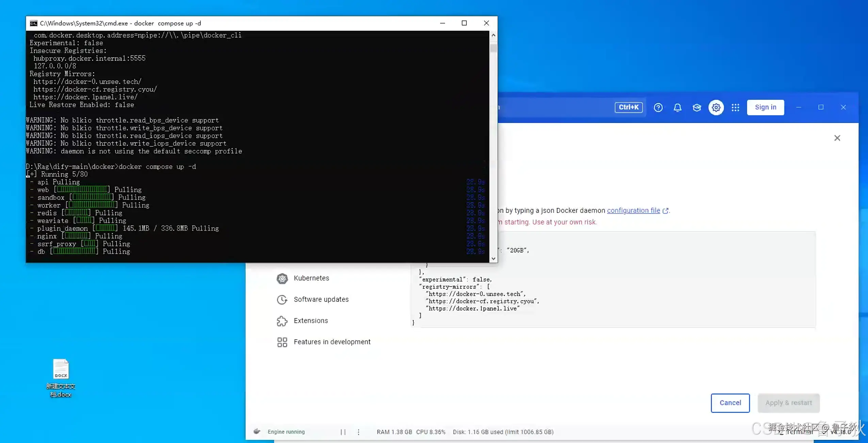The width and height of the screenshot is (868, 443).
Task: Click the Kubernetes wheel icon
Action: tap(282, 279)
